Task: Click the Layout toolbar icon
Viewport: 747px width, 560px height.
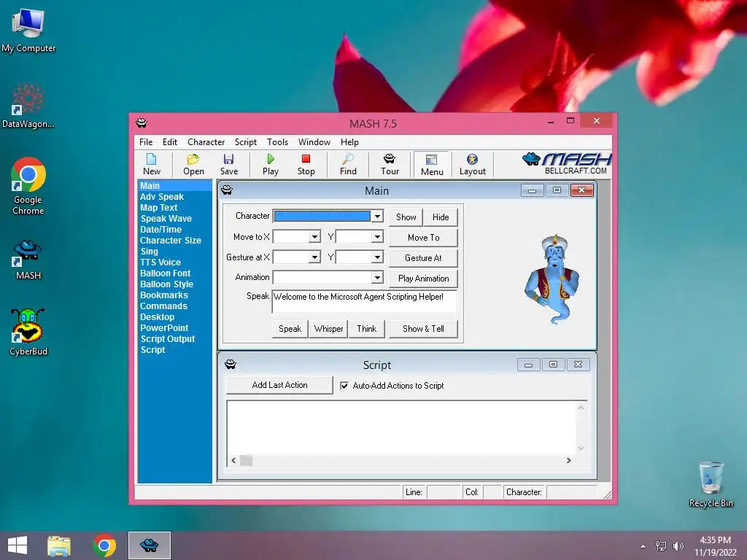Action: tap(472, 164)
